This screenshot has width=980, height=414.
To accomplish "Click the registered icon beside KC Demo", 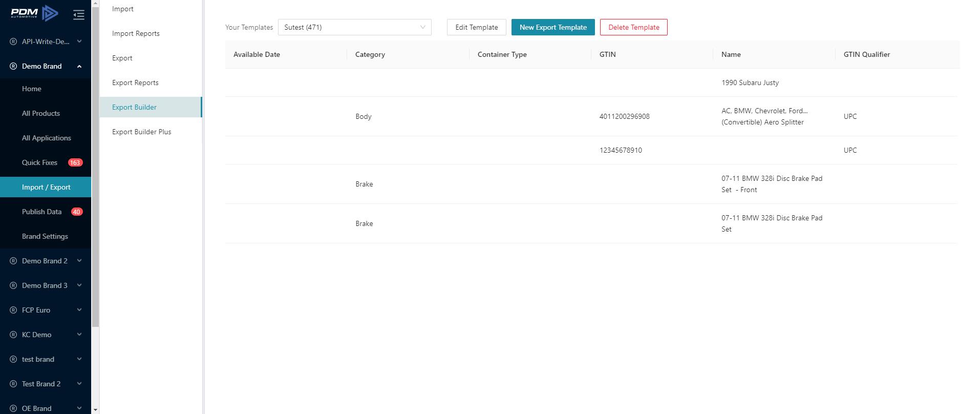I will (x=13, y=335).
